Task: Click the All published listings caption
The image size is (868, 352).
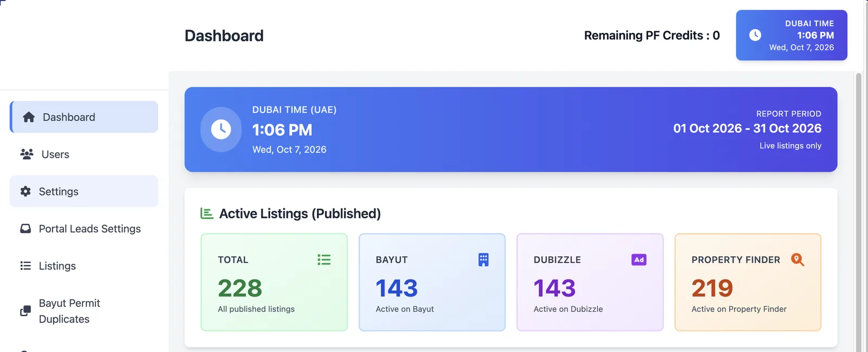Action: tap(256, 309)
